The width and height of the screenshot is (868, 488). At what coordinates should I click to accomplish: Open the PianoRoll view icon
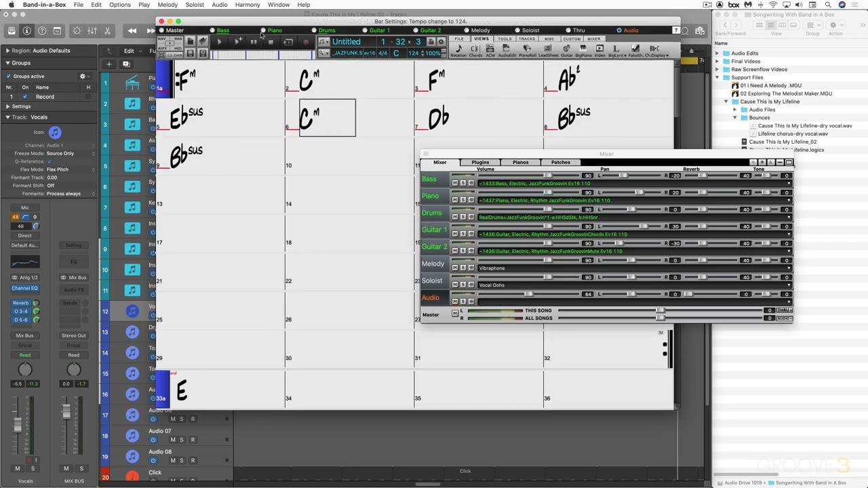click(527, 49)
